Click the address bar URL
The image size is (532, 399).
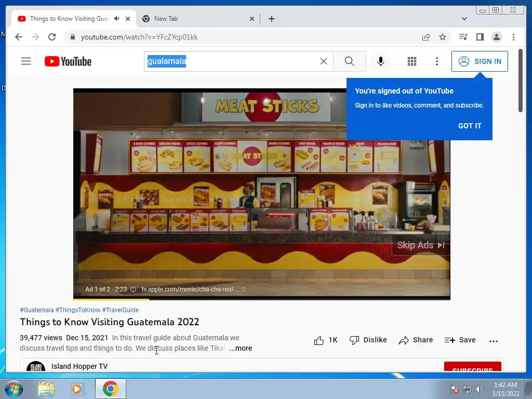click(139, 37)
